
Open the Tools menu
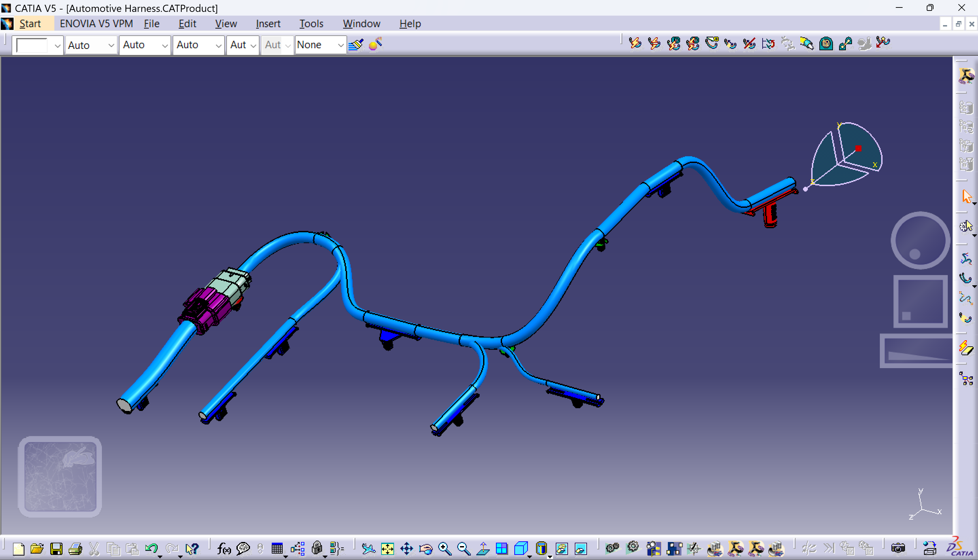(311, 24)
